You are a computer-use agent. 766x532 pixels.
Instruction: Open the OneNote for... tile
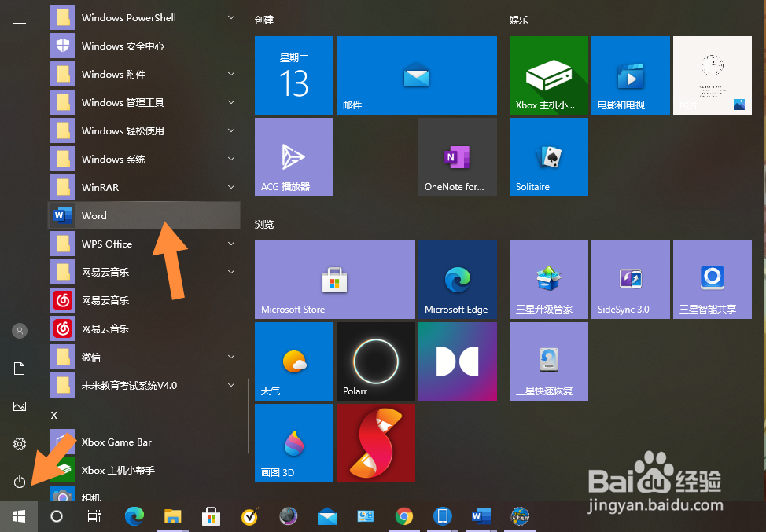tap(458, 157)
